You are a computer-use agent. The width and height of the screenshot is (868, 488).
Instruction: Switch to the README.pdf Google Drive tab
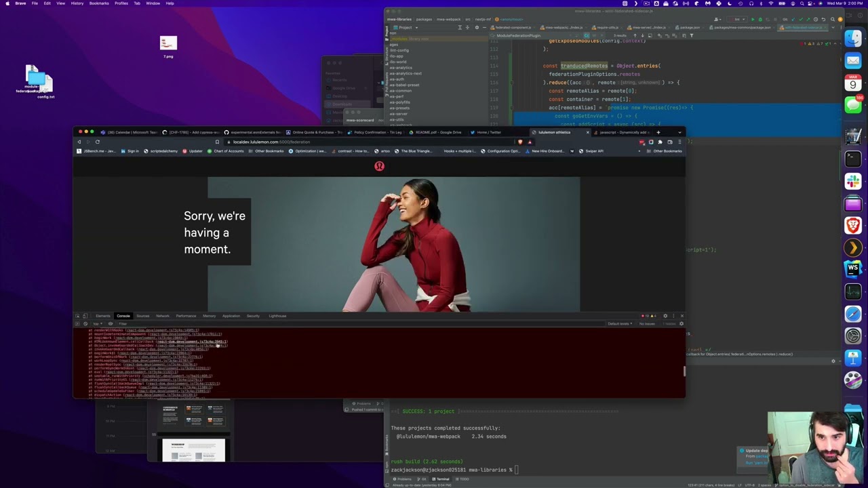tap(434, 132)
